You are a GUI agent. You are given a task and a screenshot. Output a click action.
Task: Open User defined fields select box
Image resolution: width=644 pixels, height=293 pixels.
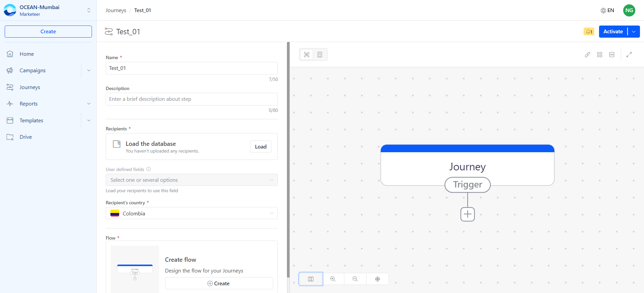click(x=192, y=180)
